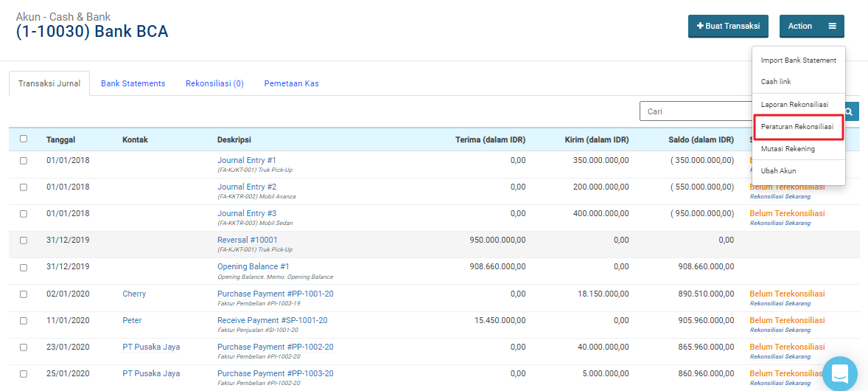The height and width of the screenshot is (391, 868).
Task: Open Journal Entry #3 link
Action: 246,213
